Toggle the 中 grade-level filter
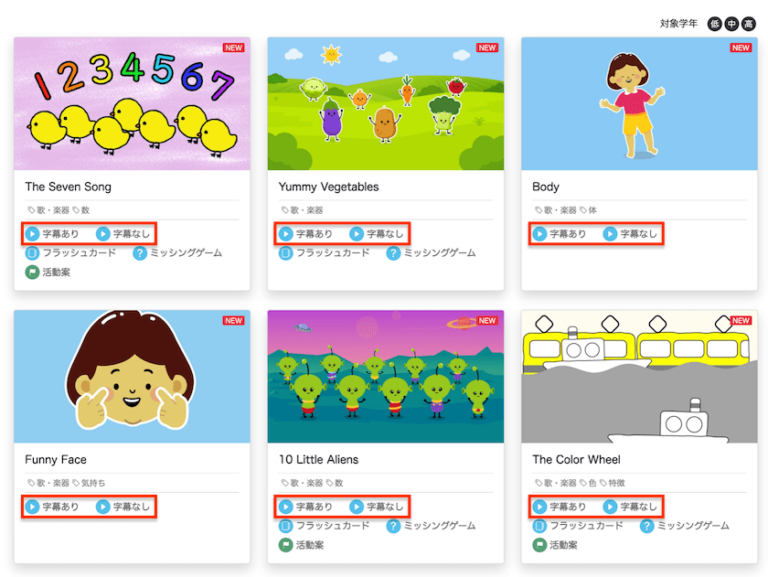Screen dimensions: 768x577 pos(731,24)
